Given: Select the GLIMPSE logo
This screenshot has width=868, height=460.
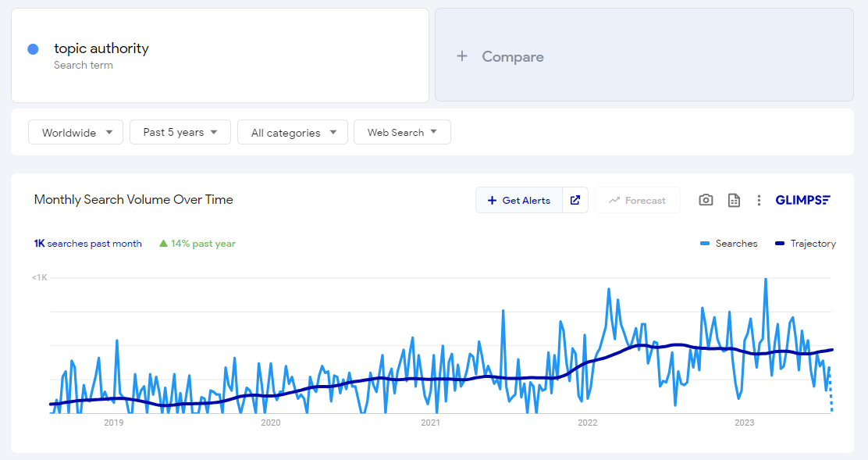Looking at the screenshot, I should [803, 200].
